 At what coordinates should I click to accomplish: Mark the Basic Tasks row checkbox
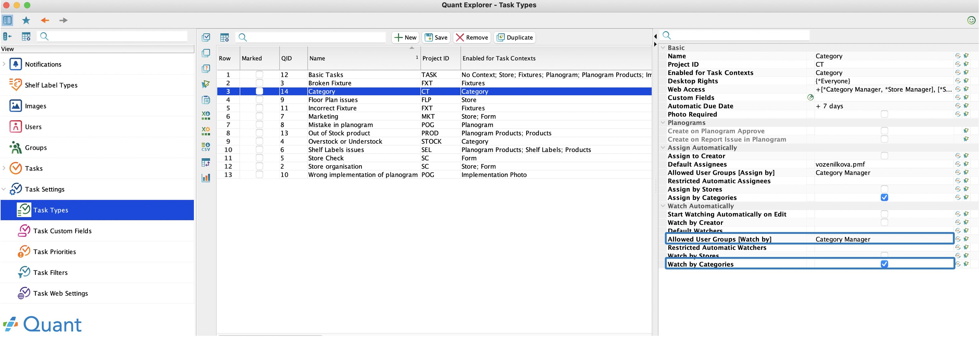(259, 74)
